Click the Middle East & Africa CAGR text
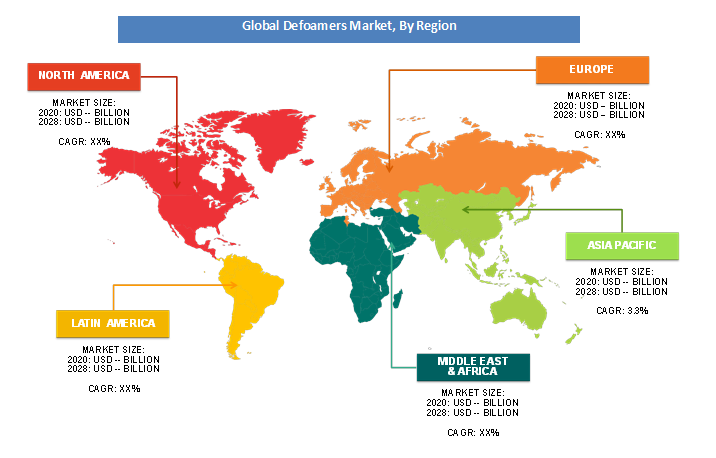 473,432
